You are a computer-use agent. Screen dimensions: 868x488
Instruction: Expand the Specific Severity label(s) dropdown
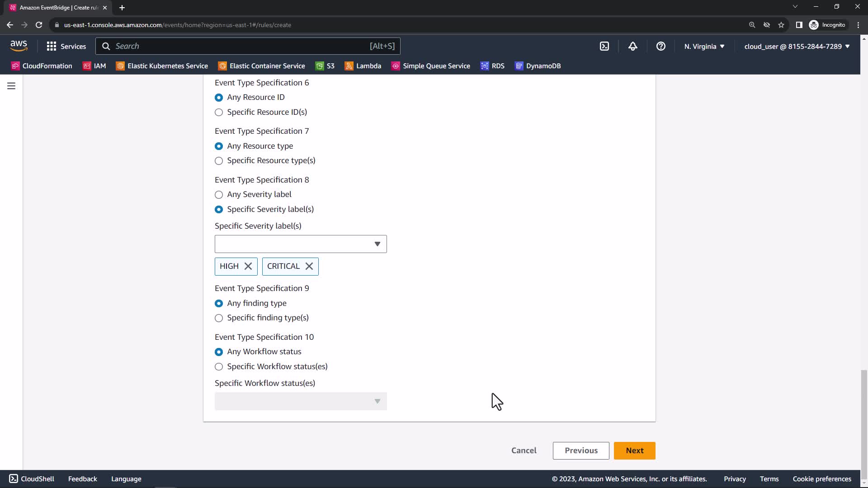point(301,244)
